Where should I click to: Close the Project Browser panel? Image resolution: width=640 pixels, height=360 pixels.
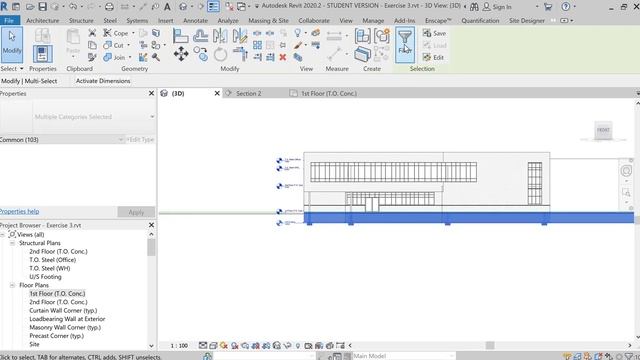pos(151,225)
